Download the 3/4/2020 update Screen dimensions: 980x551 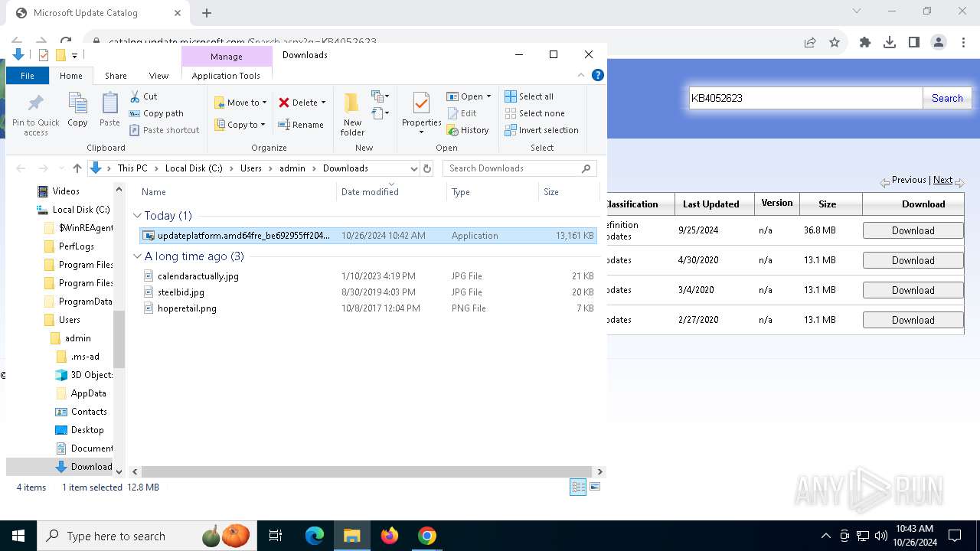click(913, 290)
